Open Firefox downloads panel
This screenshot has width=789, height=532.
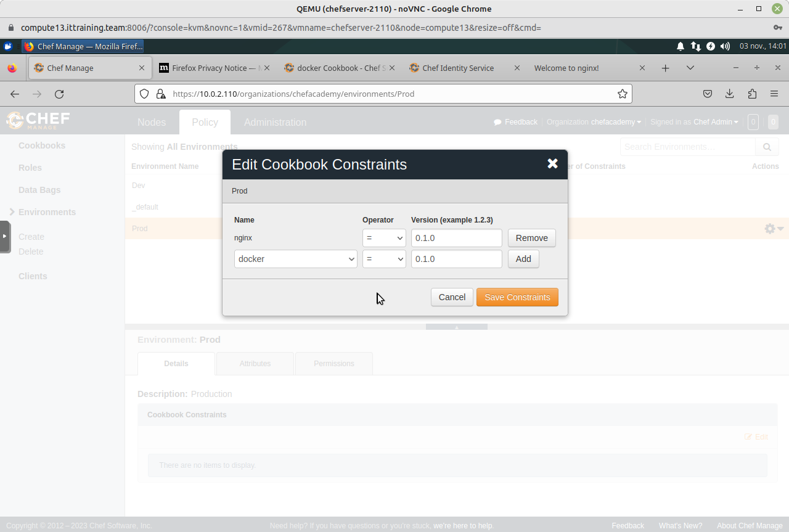[730, 94]
